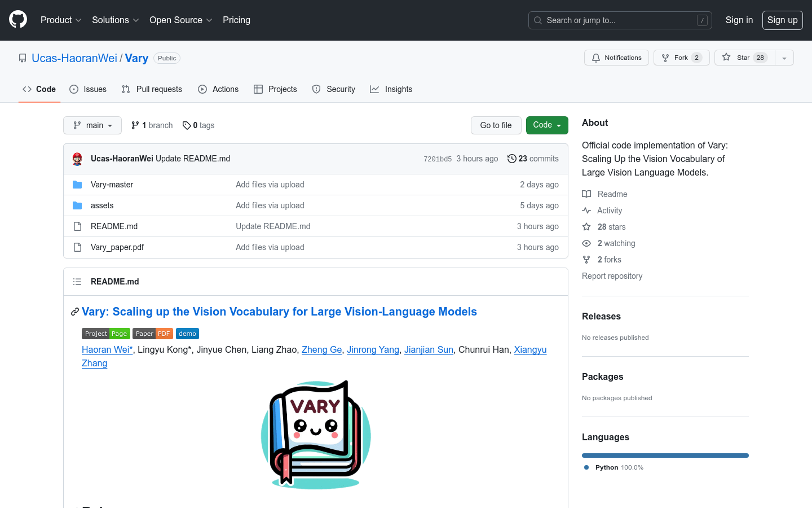The image size is (812, 508).
Task: Fork the Vary repository
Action: point(681,58)
